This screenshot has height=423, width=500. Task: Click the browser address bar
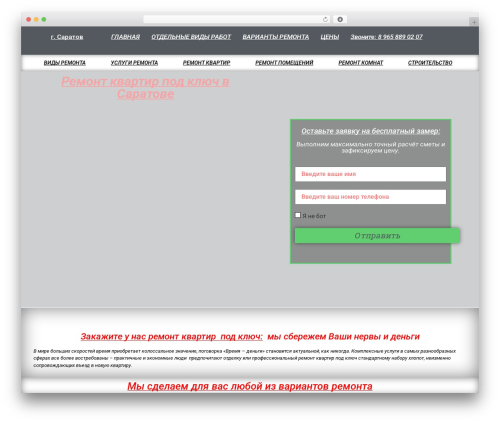tap(237, 19)
